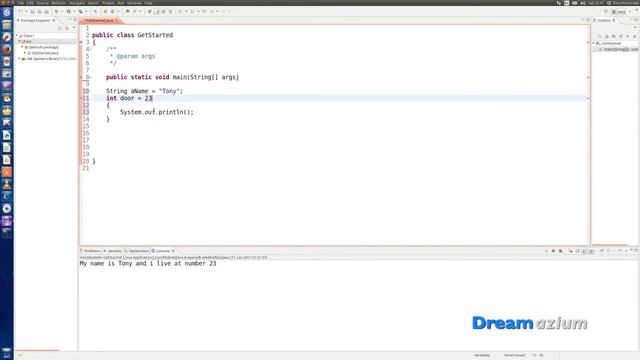This screenshot has height=360, width=640.
Task: Select the GetStarted.java editor tab
Action: (x=99, y=20)
